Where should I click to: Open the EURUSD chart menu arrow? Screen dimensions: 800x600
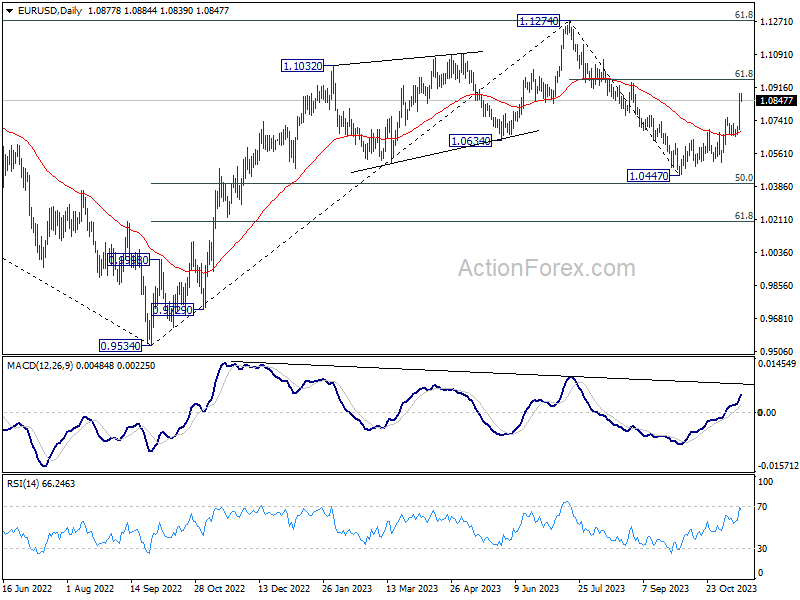[10, 11]
